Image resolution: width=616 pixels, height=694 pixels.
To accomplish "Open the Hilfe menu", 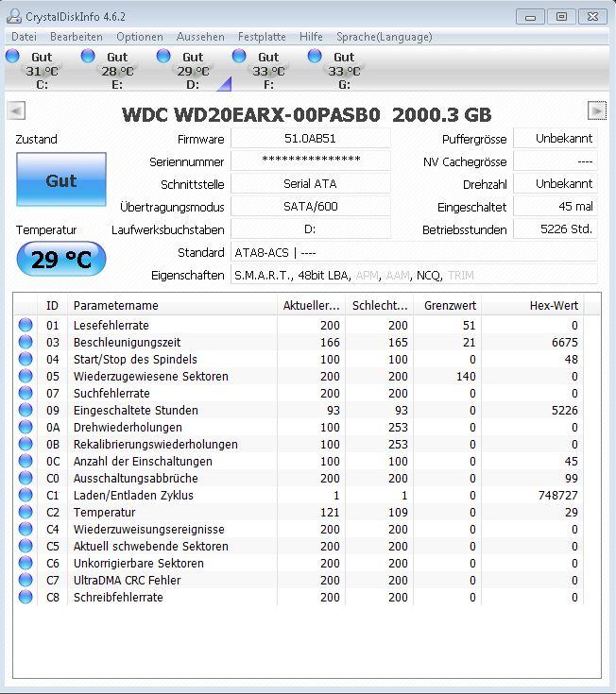I will point(311,37).
